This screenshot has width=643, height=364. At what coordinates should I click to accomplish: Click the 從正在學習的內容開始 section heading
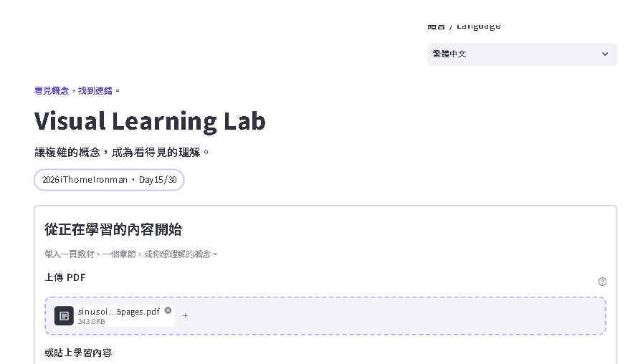point(113,229)
